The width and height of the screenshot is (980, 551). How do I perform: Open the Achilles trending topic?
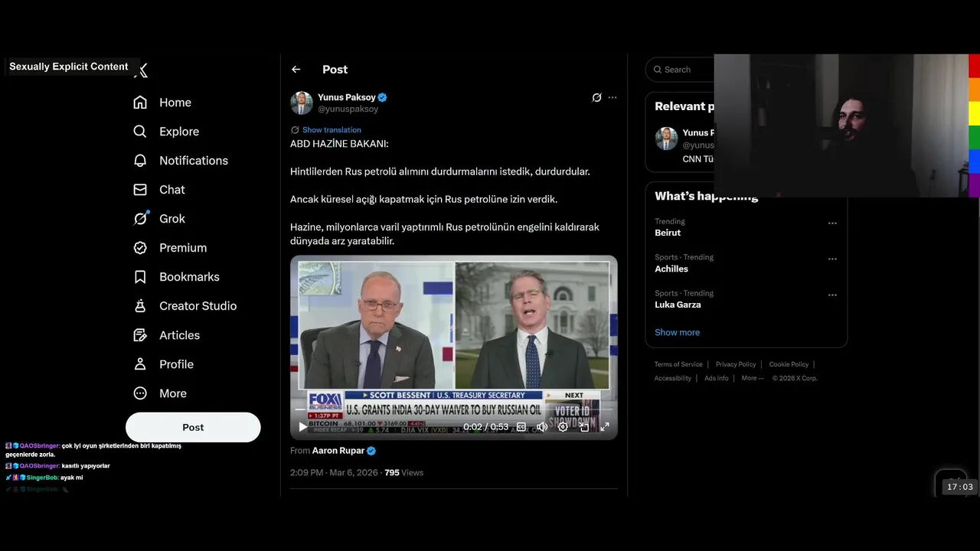point(671,269)
